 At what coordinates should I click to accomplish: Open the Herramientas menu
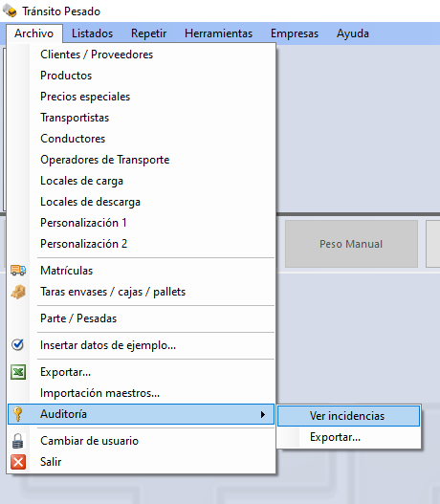218,33
